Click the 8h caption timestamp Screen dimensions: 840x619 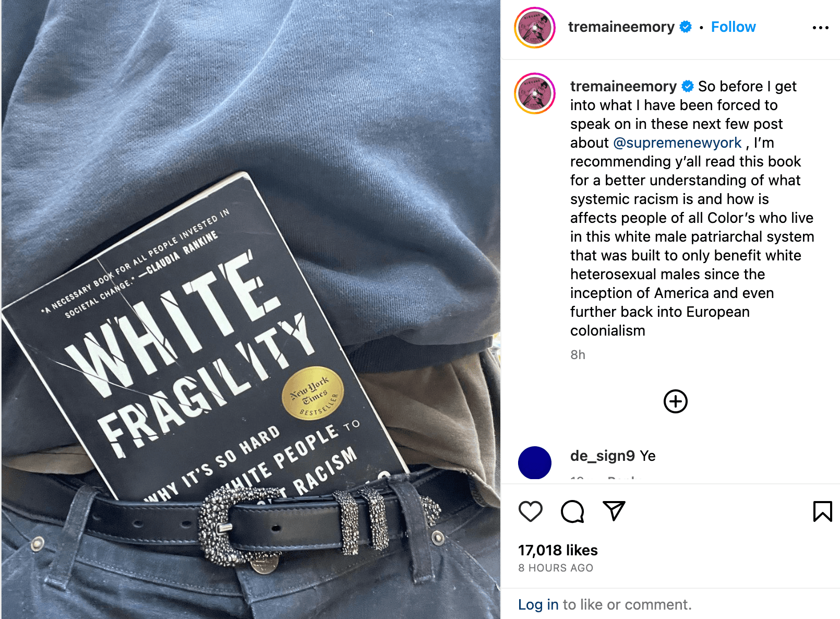(x=578, y=355)
